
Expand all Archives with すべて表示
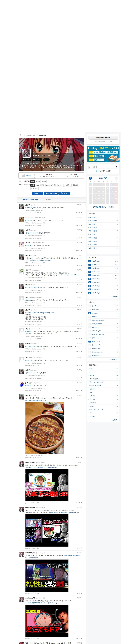114,297
